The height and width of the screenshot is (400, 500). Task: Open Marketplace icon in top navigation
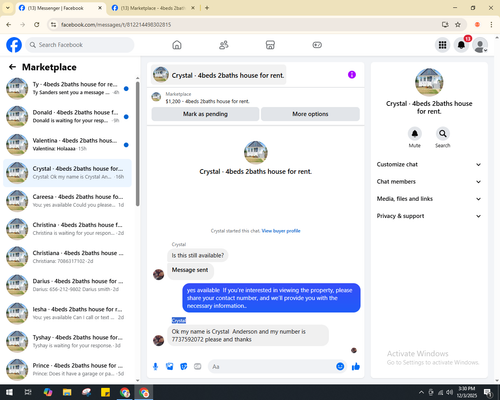[x=270, y=45]
